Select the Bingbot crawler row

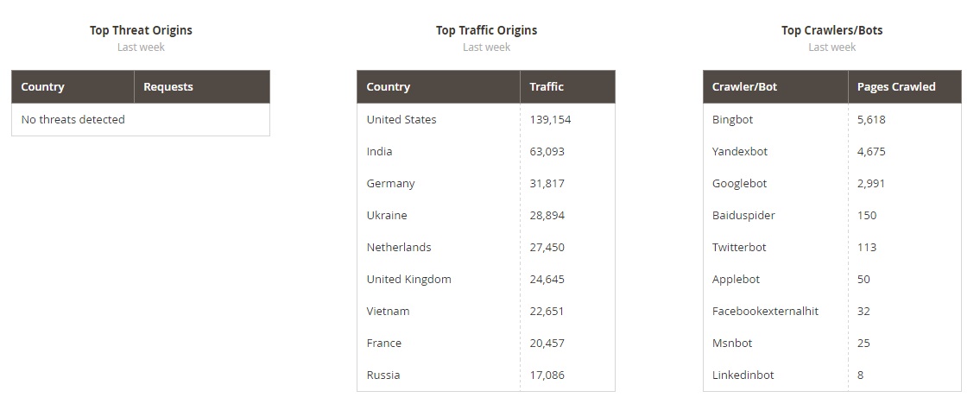tap(732, 119)
